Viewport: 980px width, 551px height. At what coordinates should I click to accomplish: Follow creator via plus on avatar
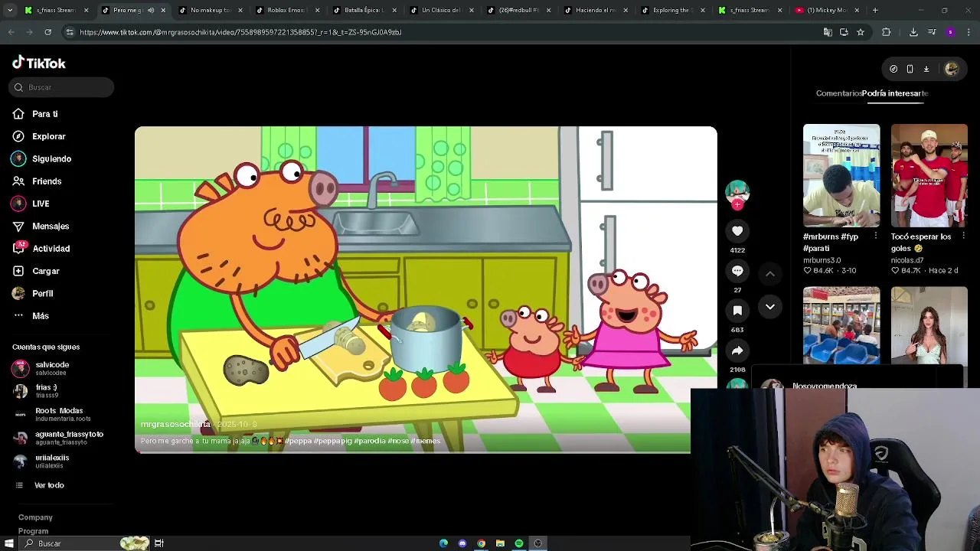737,205
